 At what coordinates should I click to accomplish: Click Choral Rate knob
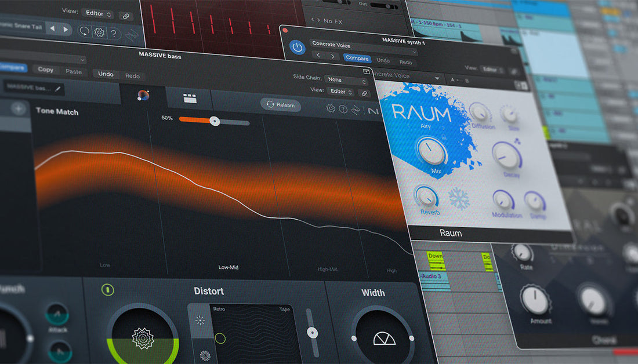[523, 253]
